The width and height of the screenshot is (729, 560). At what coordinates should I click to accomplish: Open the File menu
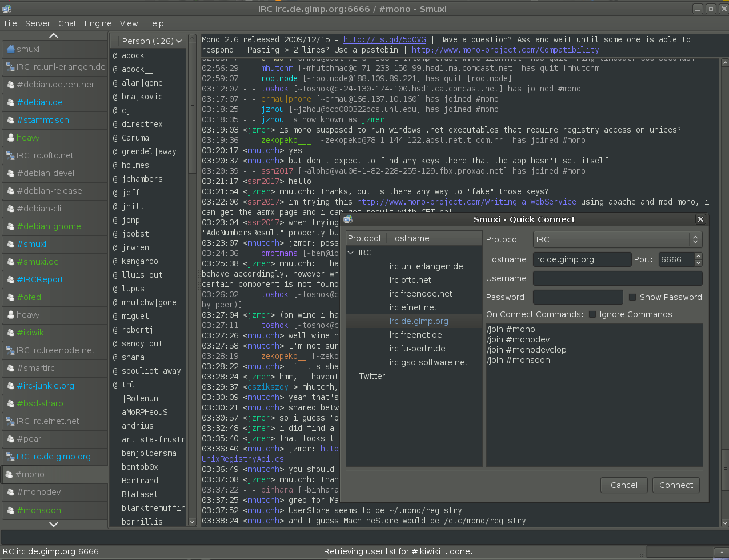(x=10, y=23)
